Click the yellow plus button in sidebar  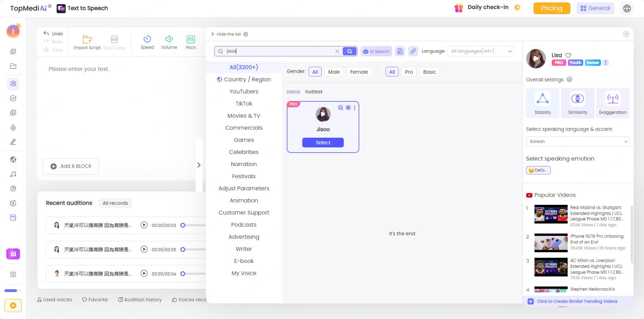[x=13, y=306]
